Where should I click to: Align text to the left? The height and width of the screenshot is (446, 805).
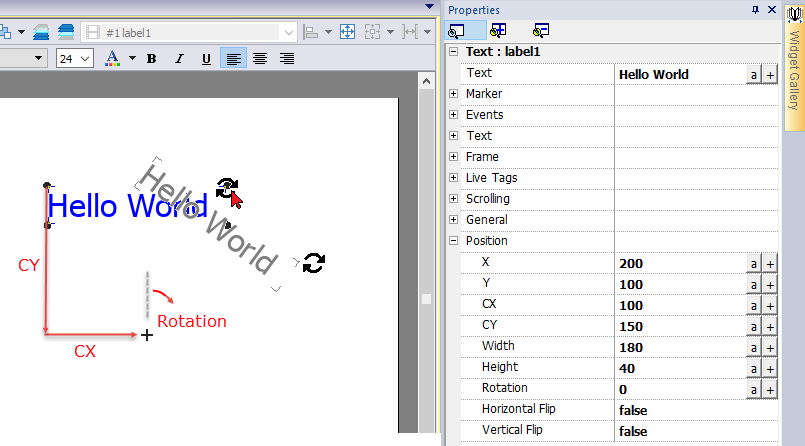pos(232,59)
